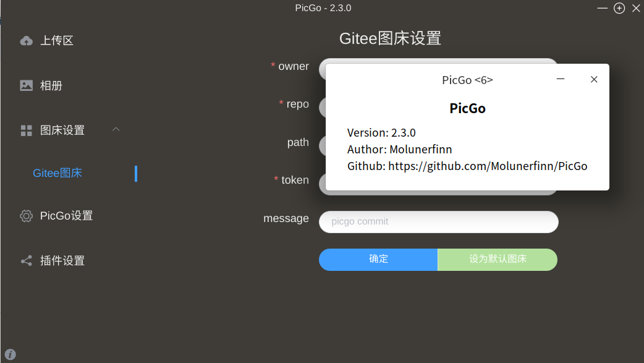644x363 pixels.
Task: Click the share icon for 插件设置
Action: (x=26, y=261)
